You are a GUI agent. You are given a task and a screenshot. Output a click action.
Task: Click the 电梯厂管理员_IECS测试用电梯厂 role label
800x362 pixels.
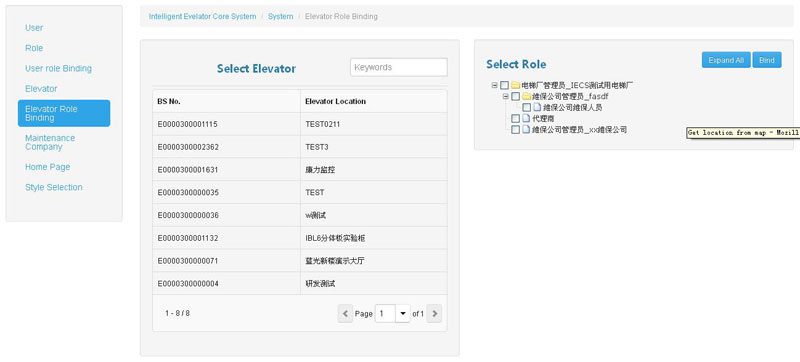(x=578, y=85)
